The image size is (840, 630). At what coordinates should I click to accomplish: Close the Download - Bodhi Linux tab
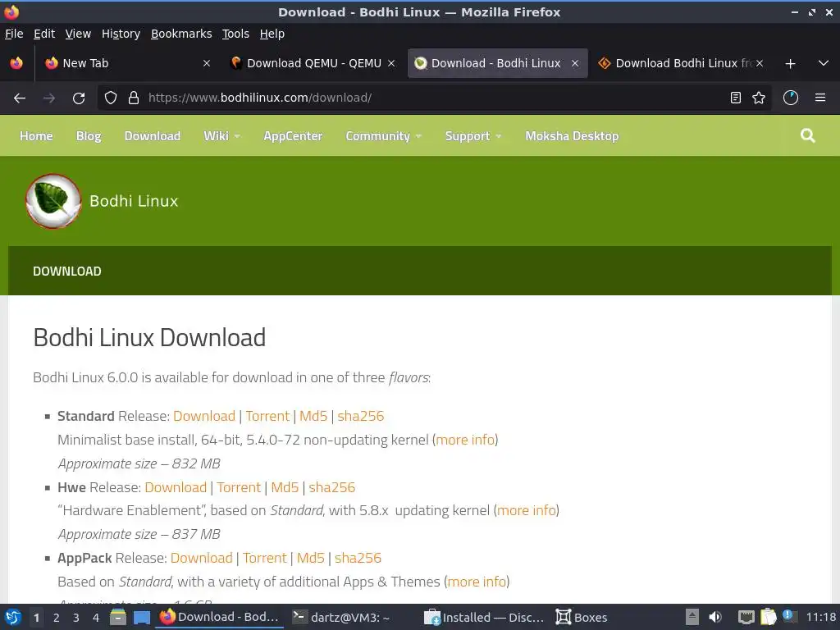point(575,63)
